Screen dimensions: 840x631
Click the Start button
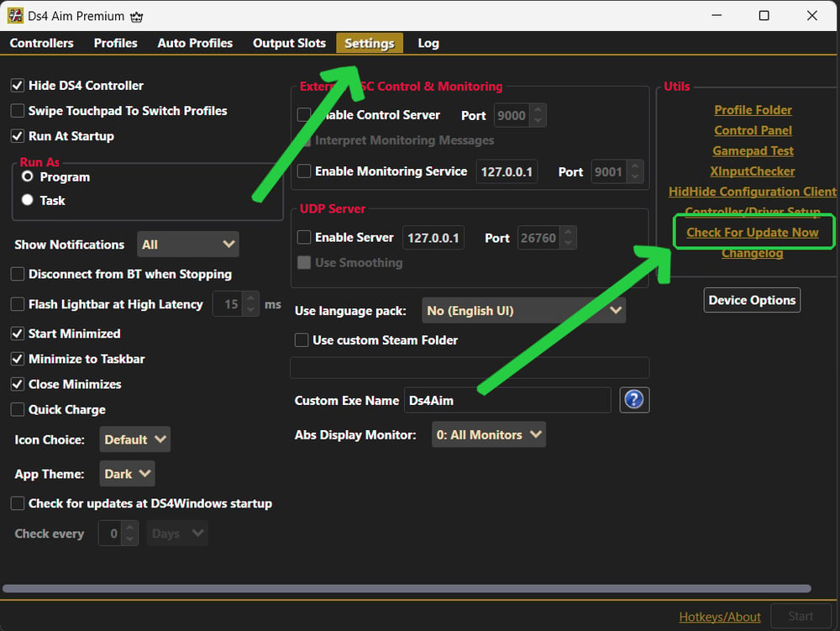coord(801,617)
